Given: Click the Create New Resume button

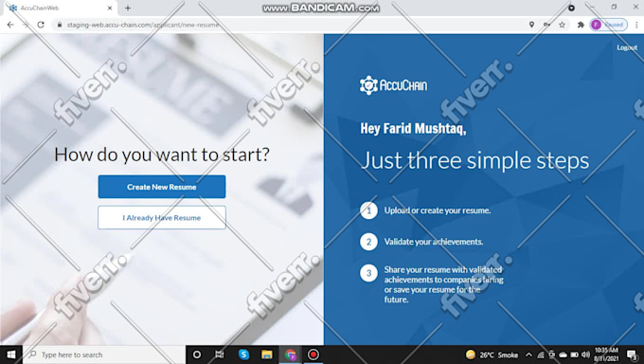Looking at the screenshot, I should (162, 187).
